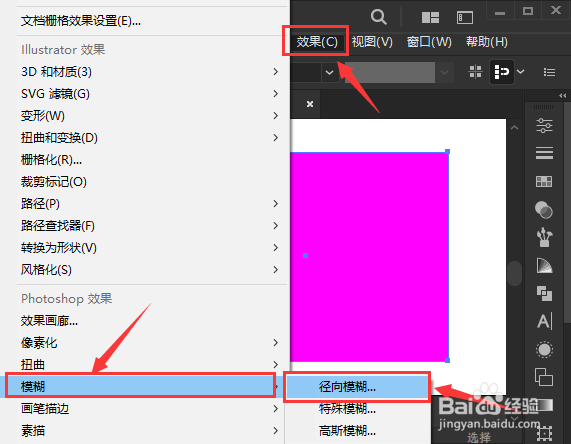Open the three-line Stroke panel icon

544,153
